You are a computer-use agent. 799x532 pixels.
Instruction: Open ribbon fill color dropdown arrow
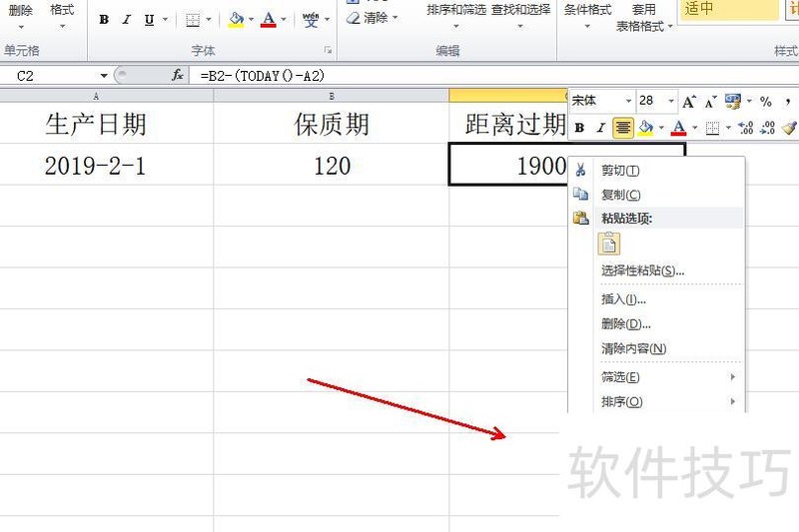click(251, 20)
